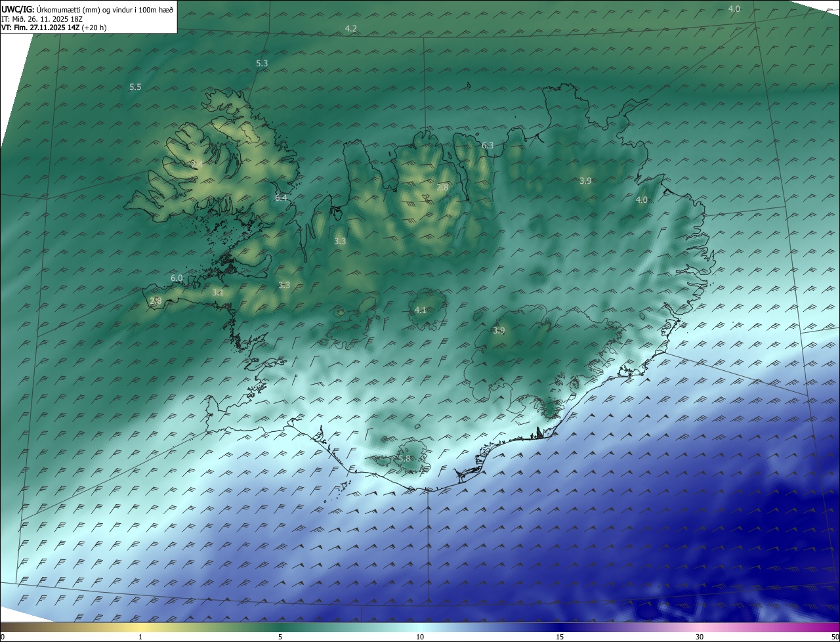840x642 pixels.
Task: Click the 6.0 value label
Action: (177, 278)
